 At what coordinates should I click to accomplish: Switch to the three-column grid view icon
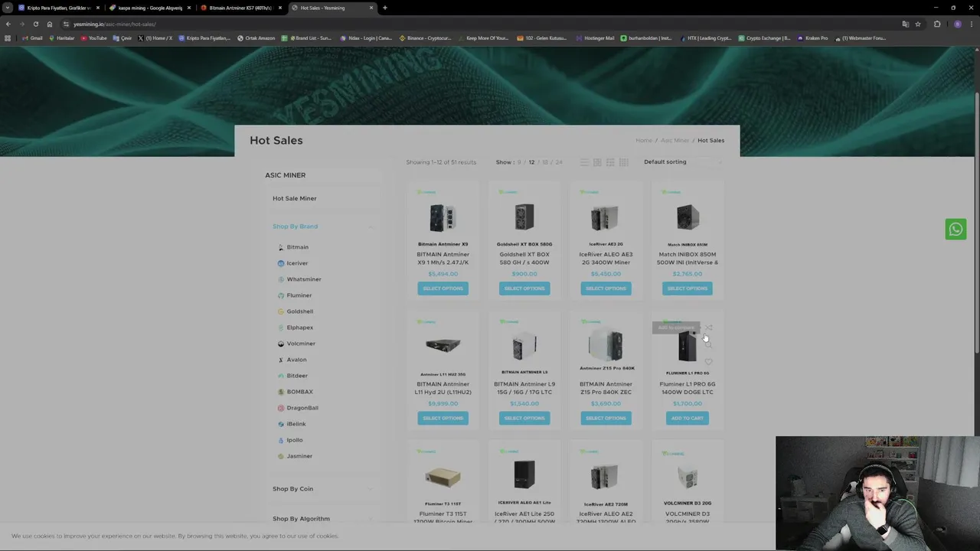click(x=610, y=162)
